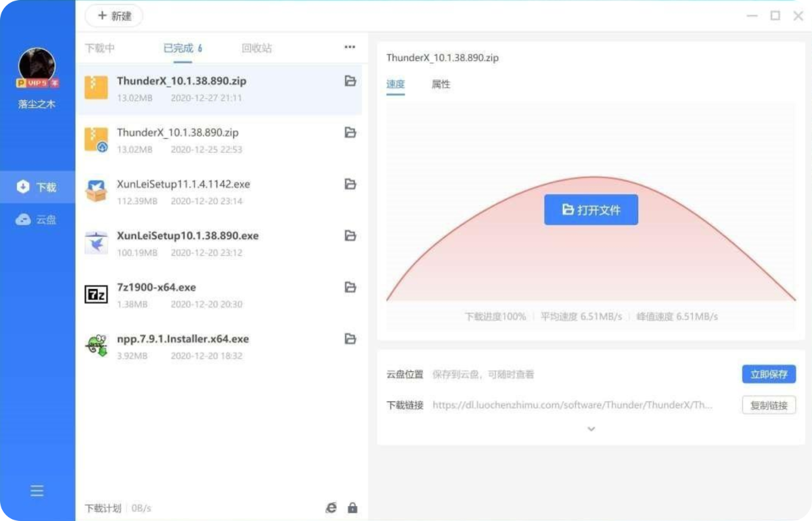Click the 打开文件 button
This screenshot has width=812, height=521.
[591, 210]
